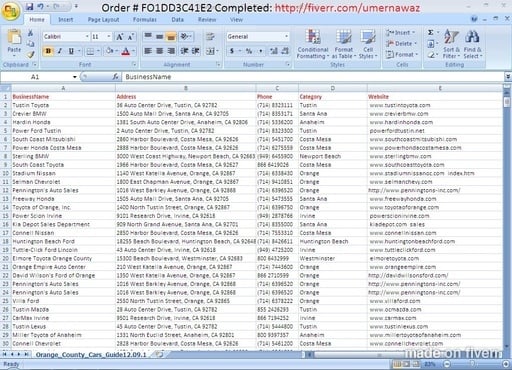The image size is (512, 370).
Task: Cut selection with scissors icon
Action: pos(30,33)
